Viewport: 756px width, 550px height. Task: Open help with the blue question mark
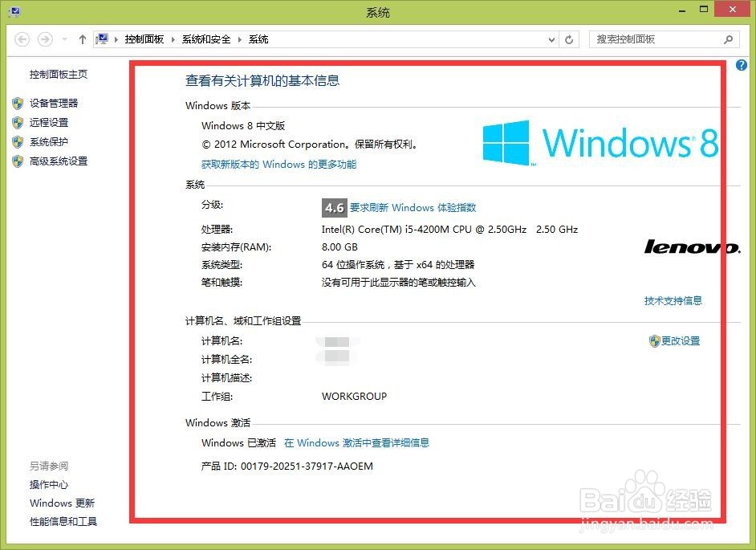pos(742,65)
